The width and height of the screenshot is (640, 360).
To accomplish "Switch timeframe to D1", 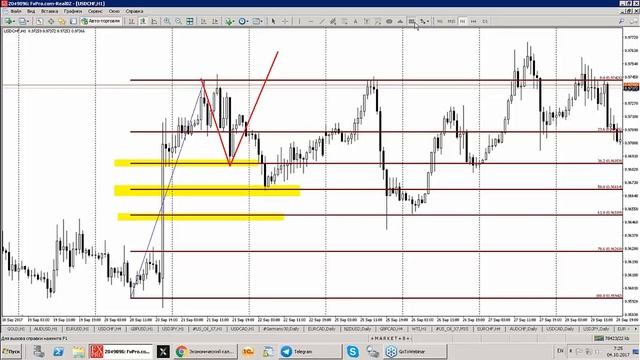I will point(485,21).
